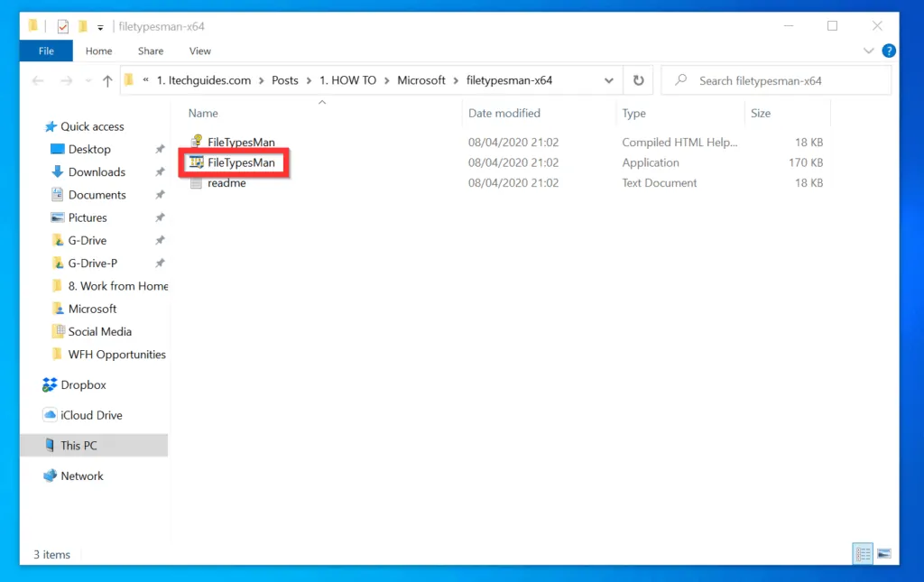This screenshot has height=582, width=924.
Task: Open Customize Quick Access Toolbar dropdown
Action: tap(100, 27)
